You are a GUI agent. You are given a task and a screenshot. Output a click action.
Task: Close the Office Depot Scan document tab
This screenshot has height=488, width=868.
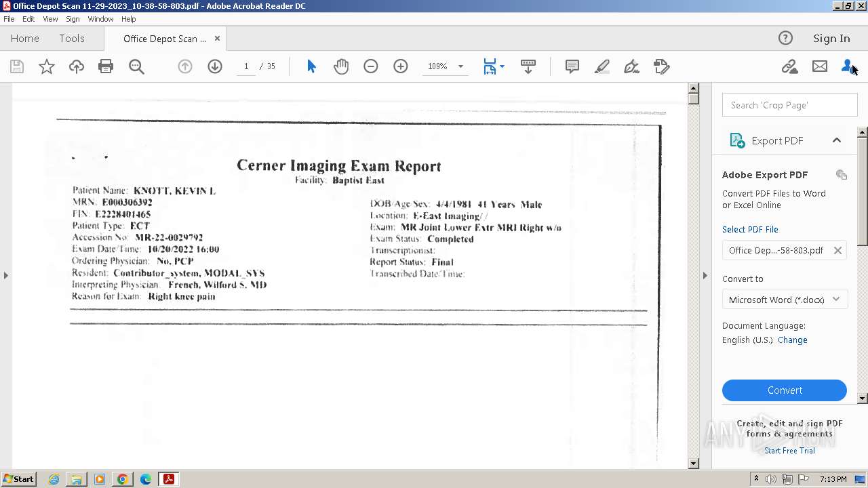click(217, 39)
